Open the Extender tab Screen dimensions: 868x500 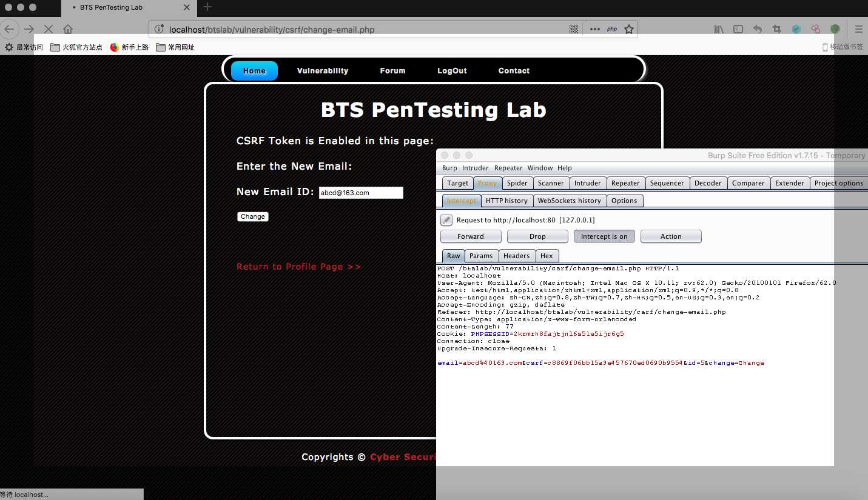(790, 183)
